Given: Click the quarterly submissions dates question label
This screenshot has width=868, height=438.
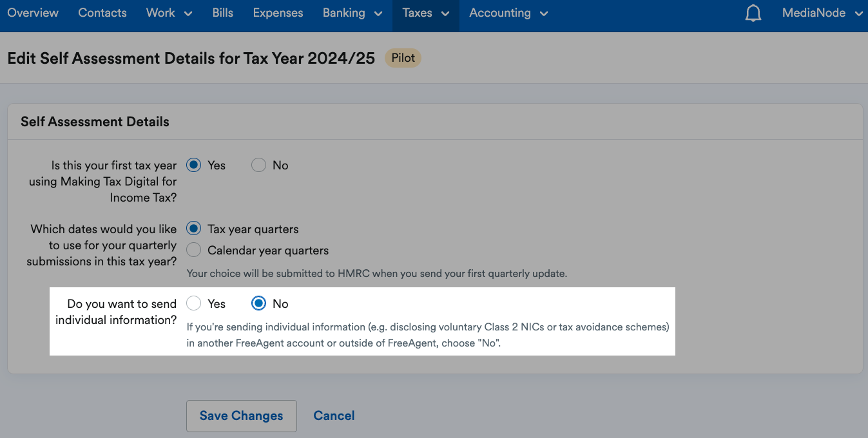Looking at the screenshot, I should tap(102, 245).
